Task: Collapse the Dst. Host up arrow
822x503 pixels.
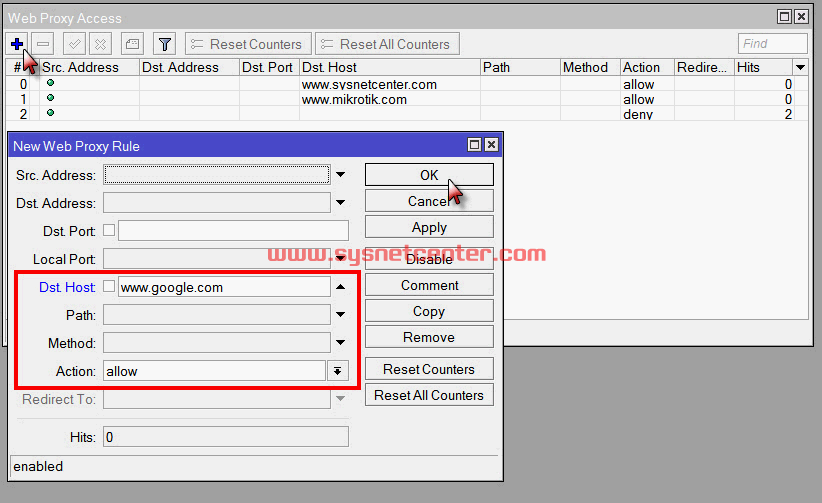Action: click(341, 287)
